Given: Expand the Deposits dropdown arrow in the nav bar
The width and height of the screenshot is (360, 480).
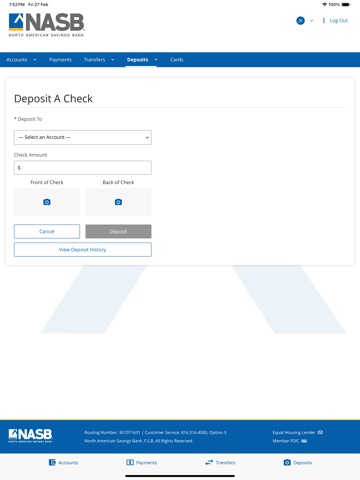Looking at the screenshot, I should 156,60.
